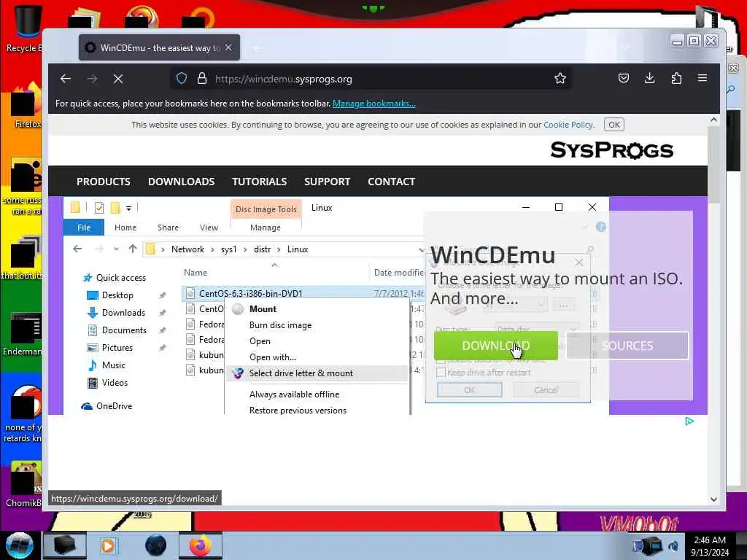
Task: Open the PRODUCTS menu item
Action: pos(104,182)
